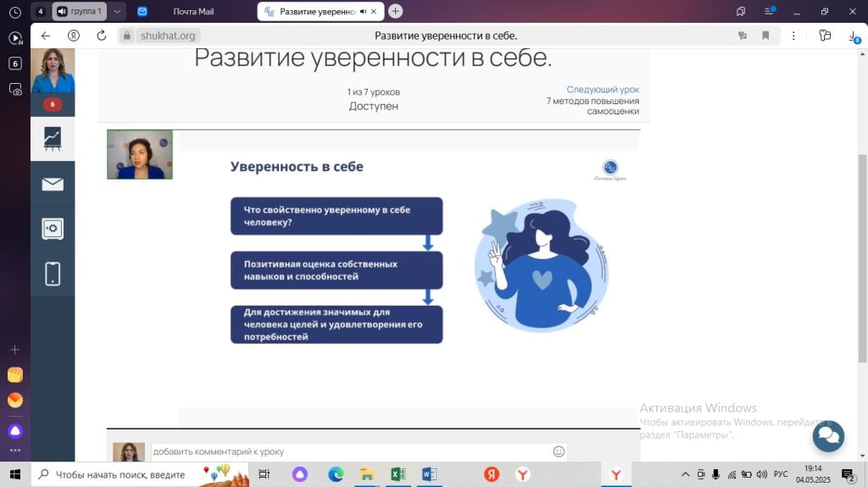Show site security lock info
Image resolution: width=868 pixels, height=487 pixels.
pyautogui.click(x=127, y=36)
